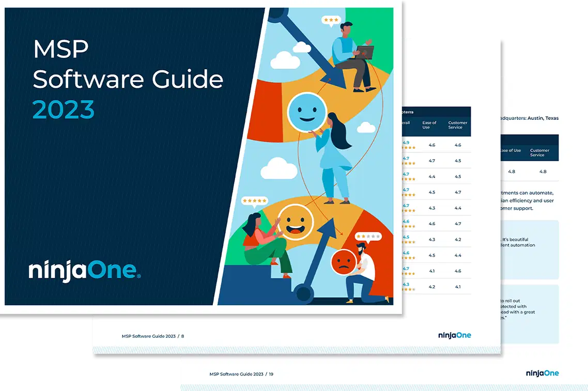Click the "MSP Software Guide" cover title
The width and height of the screenshot is (588, 391).
[128, 64]
